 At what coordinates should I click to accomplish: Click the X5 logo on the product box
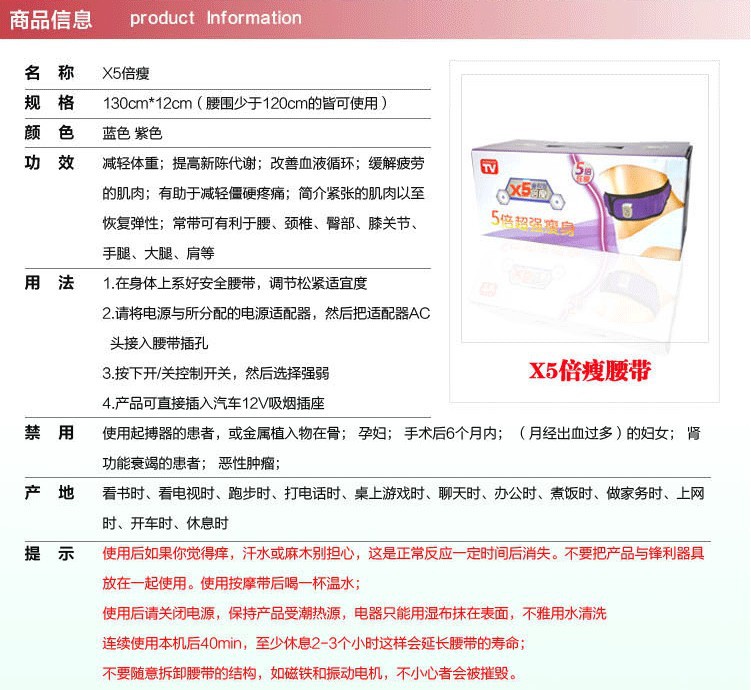click(x=529, y=194)
